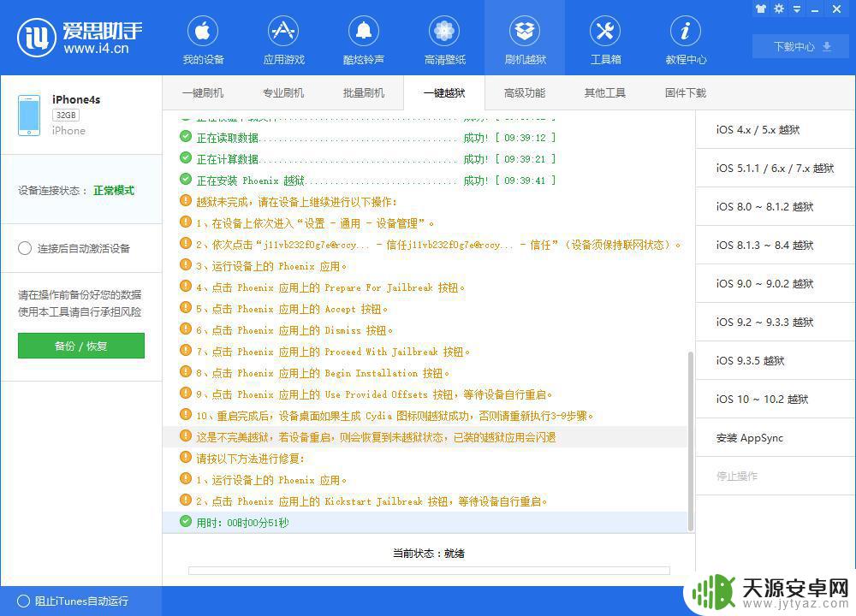This screenshot has width=856, height=616.
Task: Select iOS 9.0 ~ 9.0.2 越狱
Action: (x=776, y=284)
